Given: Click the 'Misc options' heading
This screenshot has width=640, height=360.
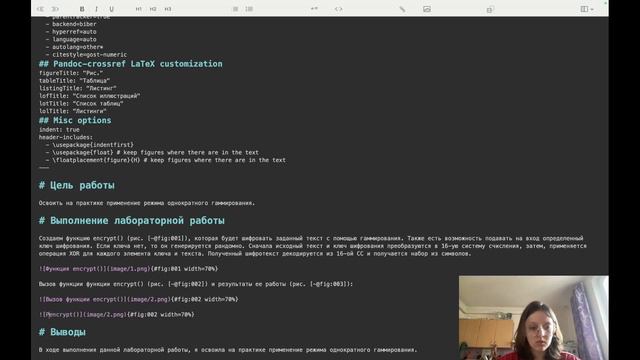Looking at the screenshot, I should [75, 120].
